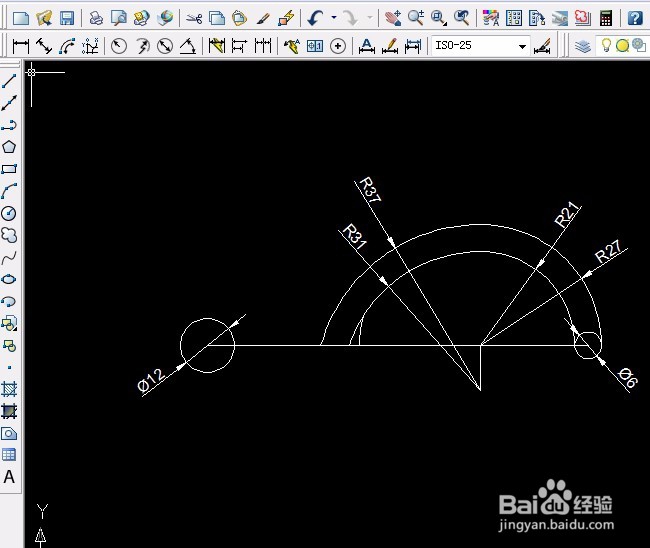Select the Polygon tool

pyautogui.click(x=9, y=147)
